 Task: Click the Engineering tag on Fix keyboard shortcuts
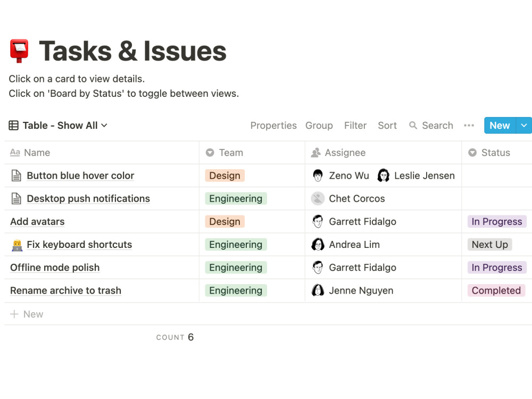236,245
